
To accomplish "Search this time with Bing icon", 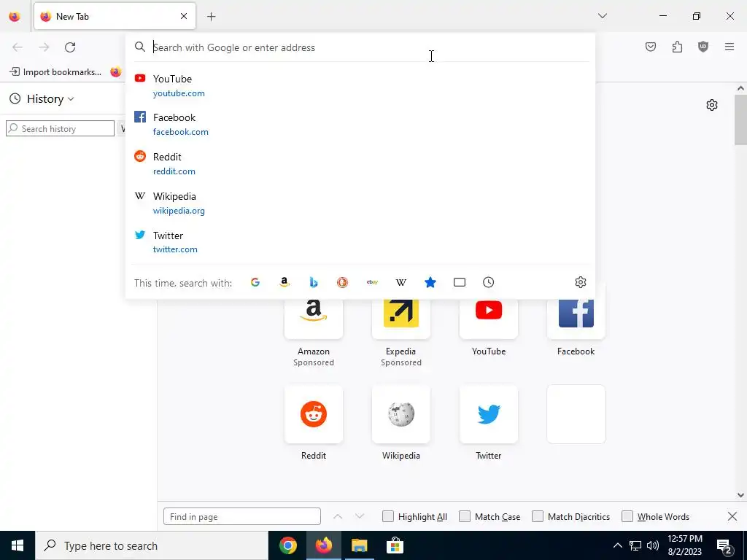I will pyautogui.click(x=314, y=282).
